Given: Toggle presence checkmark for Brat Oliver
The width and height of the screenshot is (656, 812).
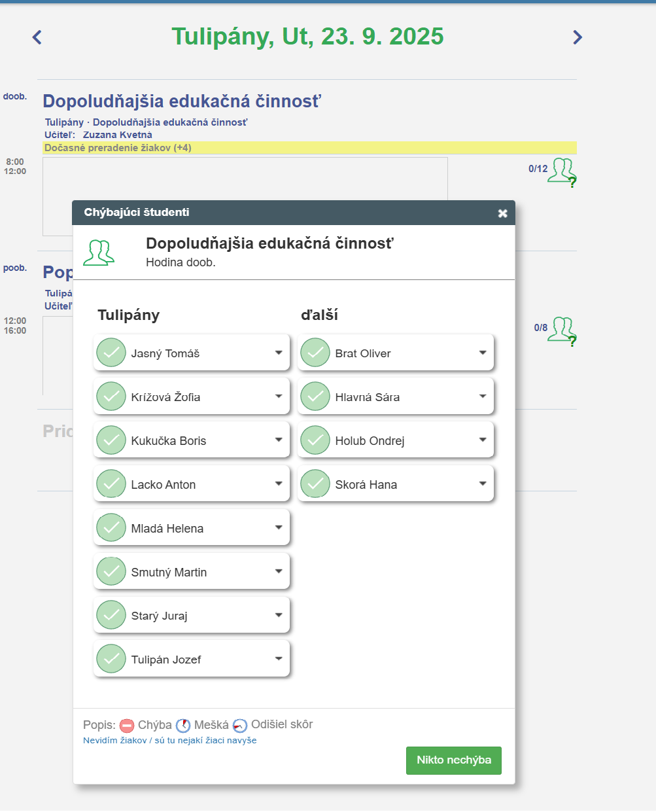Looking at the screenshot, I should click(x=315, y=353).
